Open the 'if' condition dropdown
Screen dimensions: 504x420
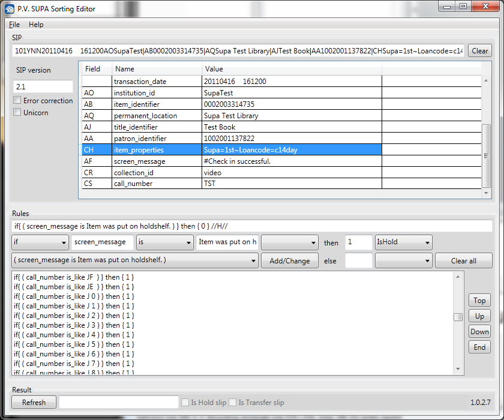tap(40, 242)
